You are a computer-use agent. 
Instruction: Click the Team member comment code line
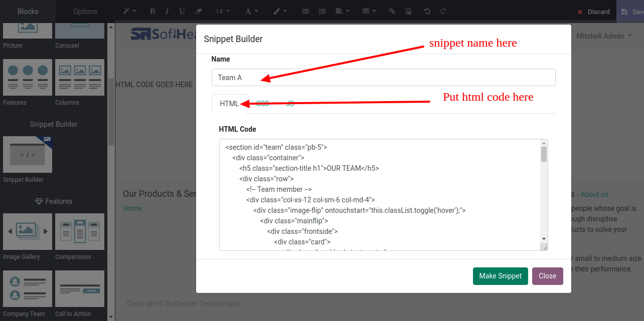tap(279, 189)
